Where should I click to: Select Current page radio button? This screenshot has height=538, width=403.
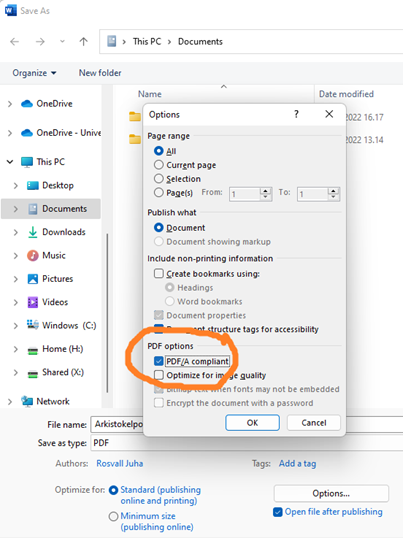[158, 165]
